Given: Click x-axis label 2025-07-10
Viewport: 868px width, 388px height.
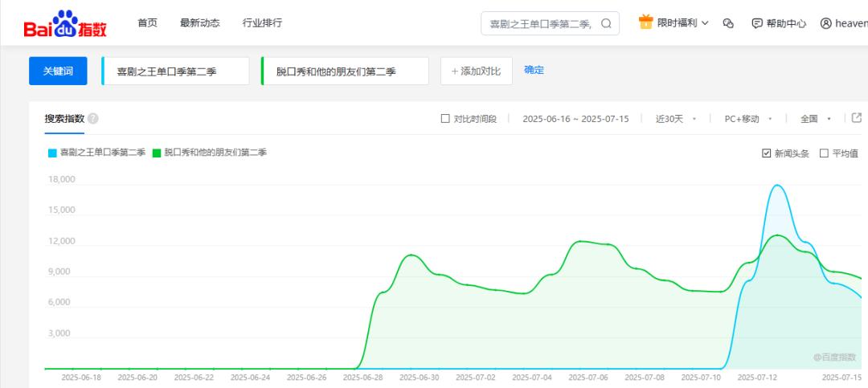Looking at the screenshot, I should pos(702,378).
